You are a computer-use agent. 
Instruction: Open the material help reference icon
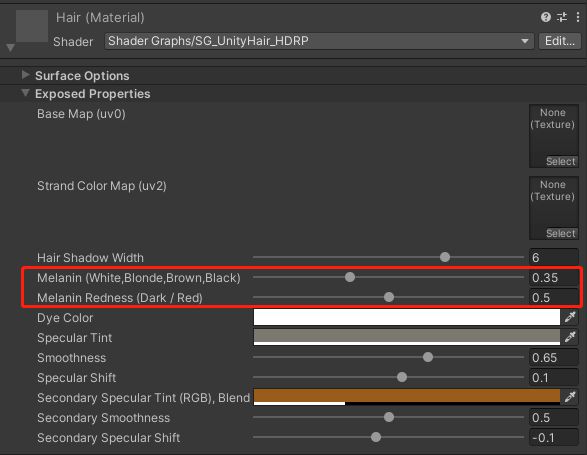click(546, 17)
